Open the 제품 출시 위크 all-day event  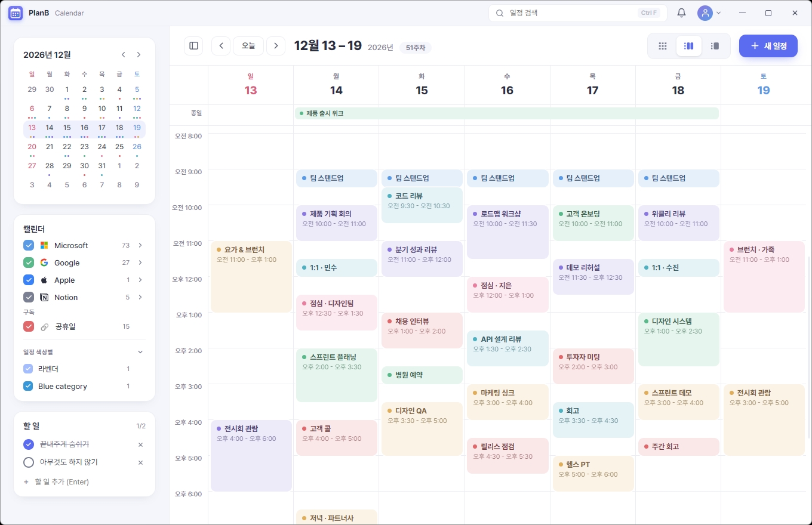tap(507, 113)
